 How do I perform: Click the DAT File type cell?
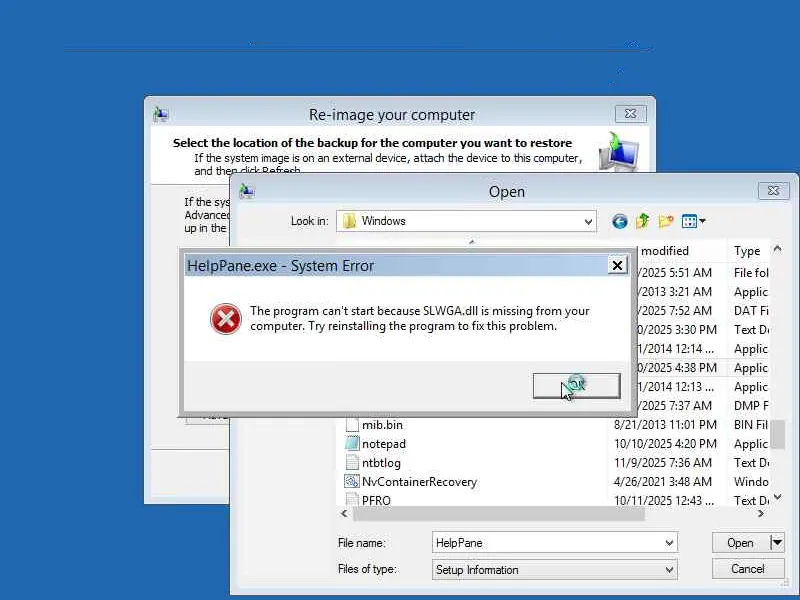point(751,311)
